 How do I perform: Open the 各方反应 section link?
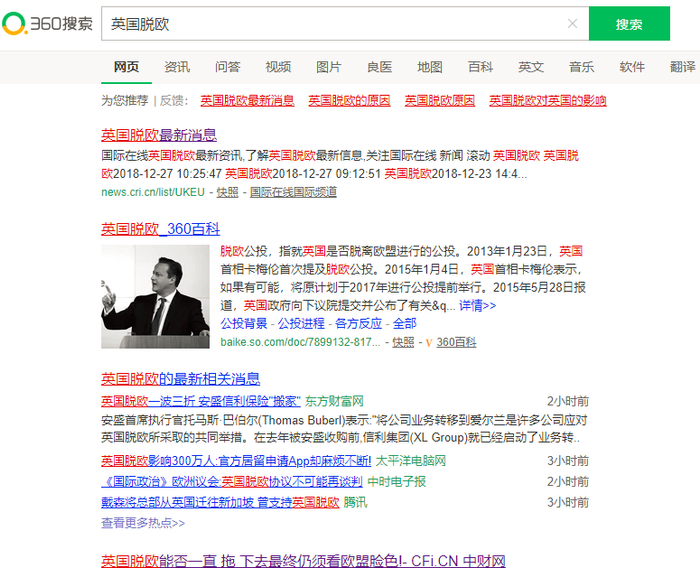tap(358, 323)
